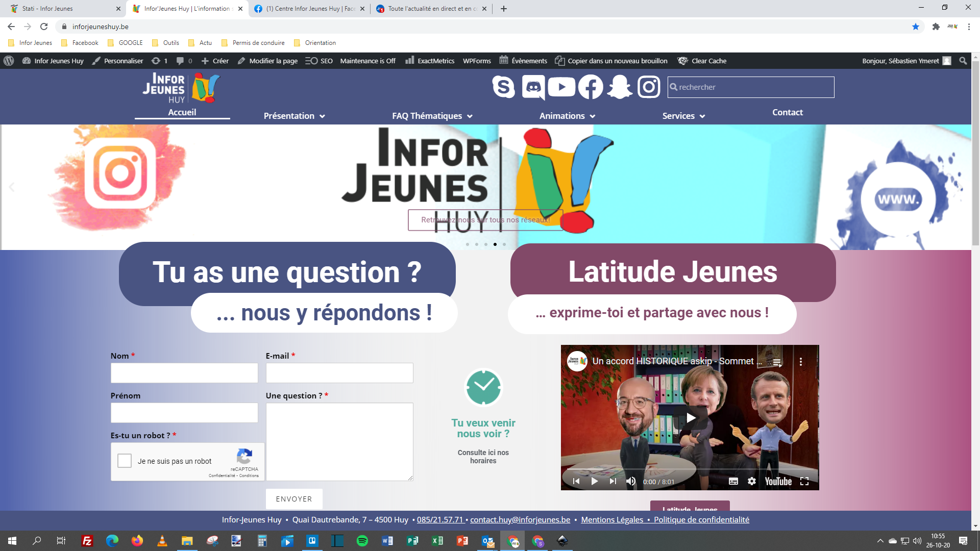The height and width of the screenshot is (551, 980).
Task: Open the SEO admin bar menu
Action: tap(319, 61)
